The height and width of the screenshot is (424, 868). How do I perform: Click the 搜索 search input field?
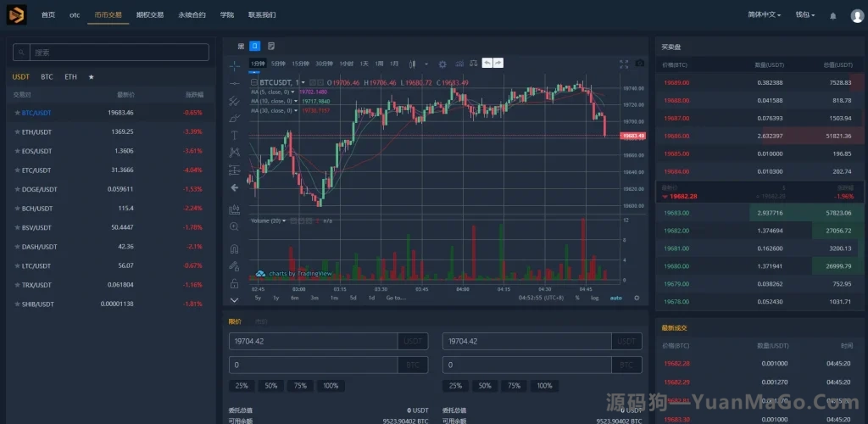tap(110, 53)
